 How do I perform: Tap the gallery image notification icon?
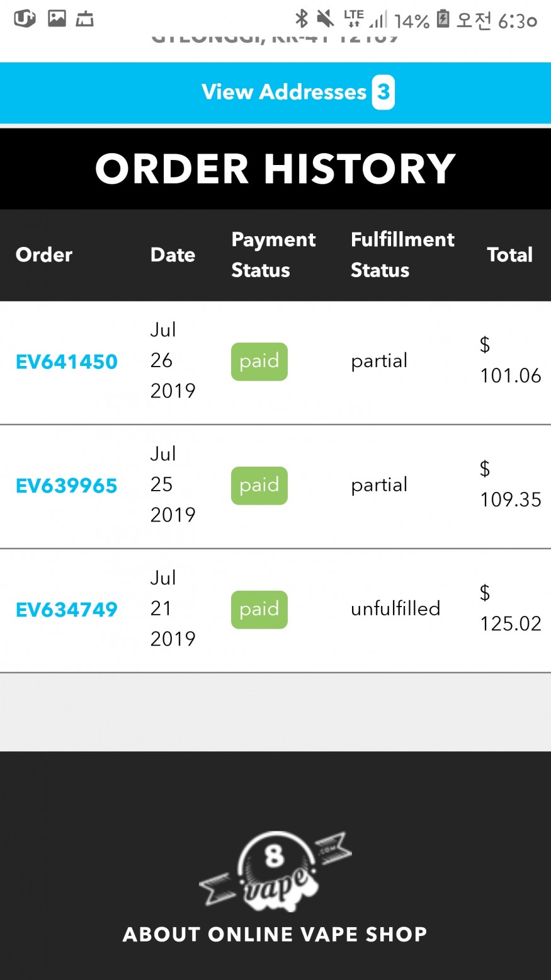click(57, 18)
